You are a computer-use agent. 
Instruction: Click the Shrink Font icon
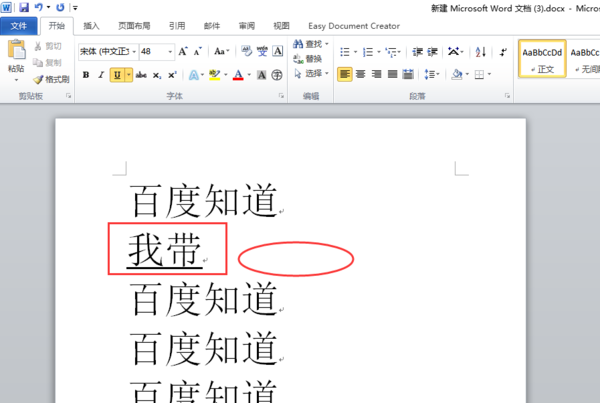click(197, 51)
